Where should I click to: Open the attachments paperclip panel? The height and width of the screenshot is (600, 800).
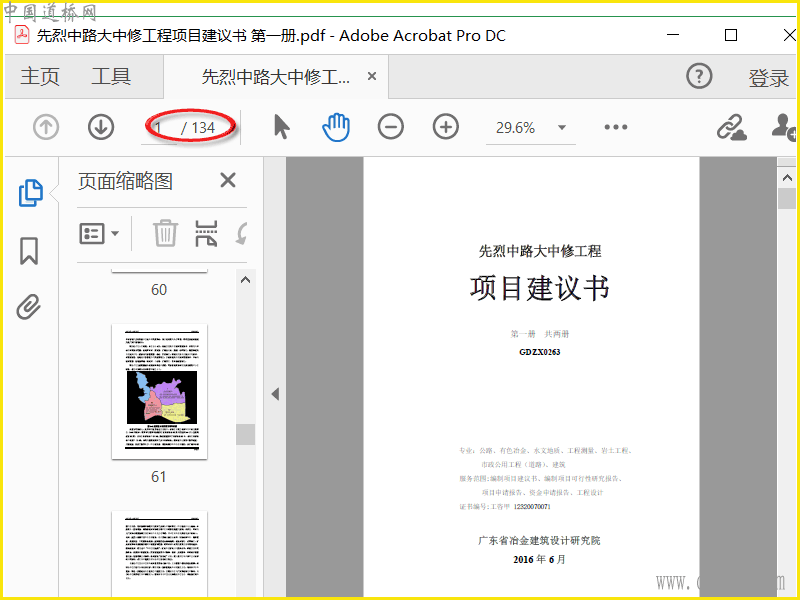tap(29, 307)
